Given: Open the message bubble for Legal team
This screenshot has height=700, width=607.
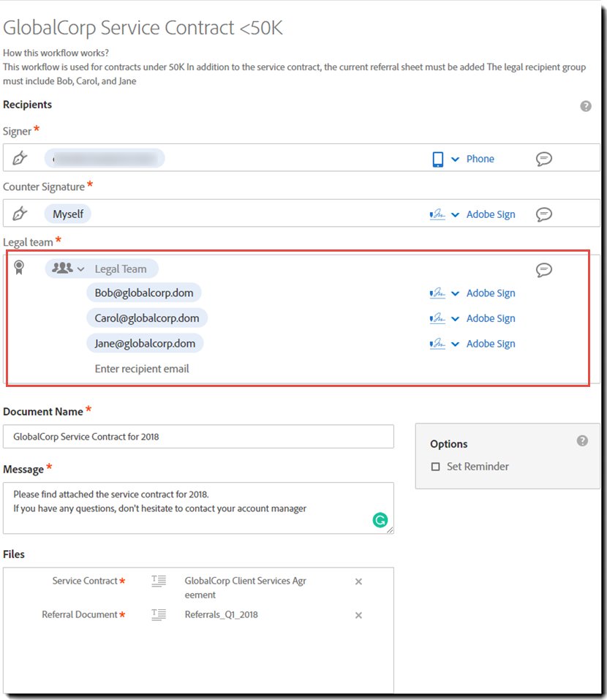Looking at the screenshot, I should click(543, 270).
